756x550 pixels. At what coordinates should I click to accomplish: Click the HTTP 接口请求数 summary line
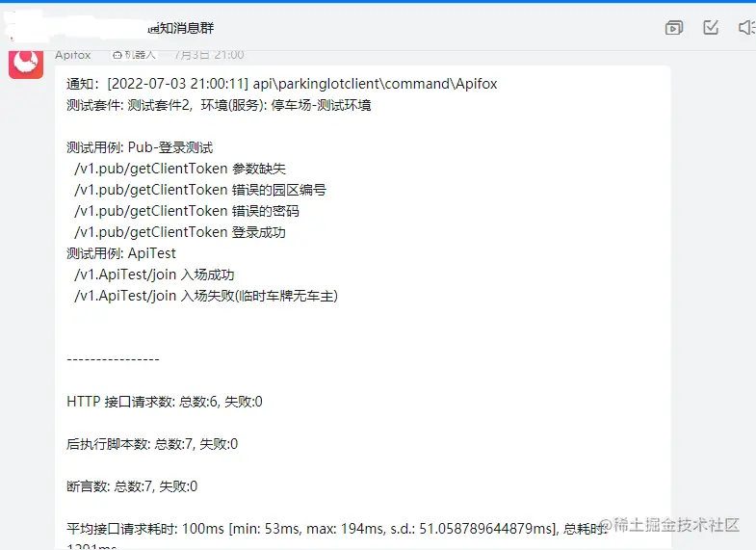(165, 402)
